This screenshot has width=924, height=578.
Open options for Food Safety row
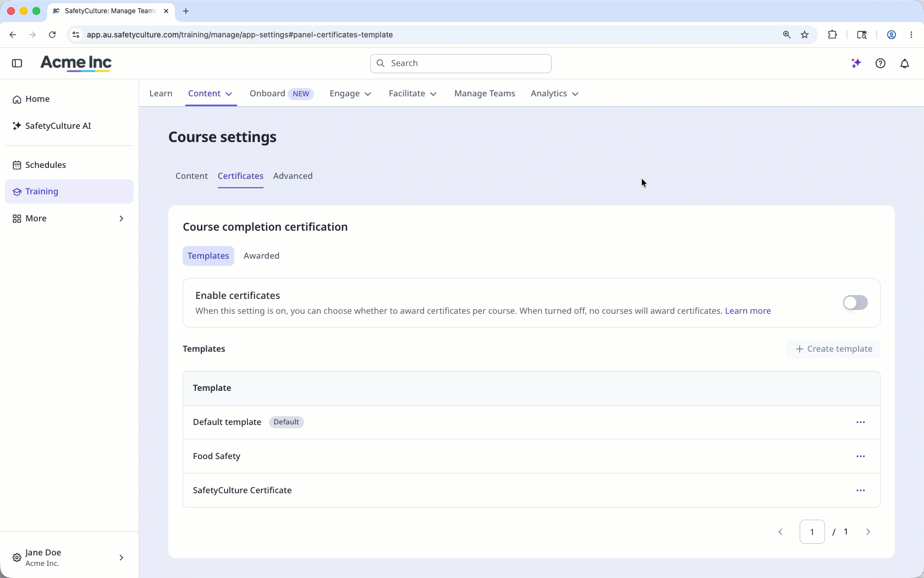coord(861,456)
